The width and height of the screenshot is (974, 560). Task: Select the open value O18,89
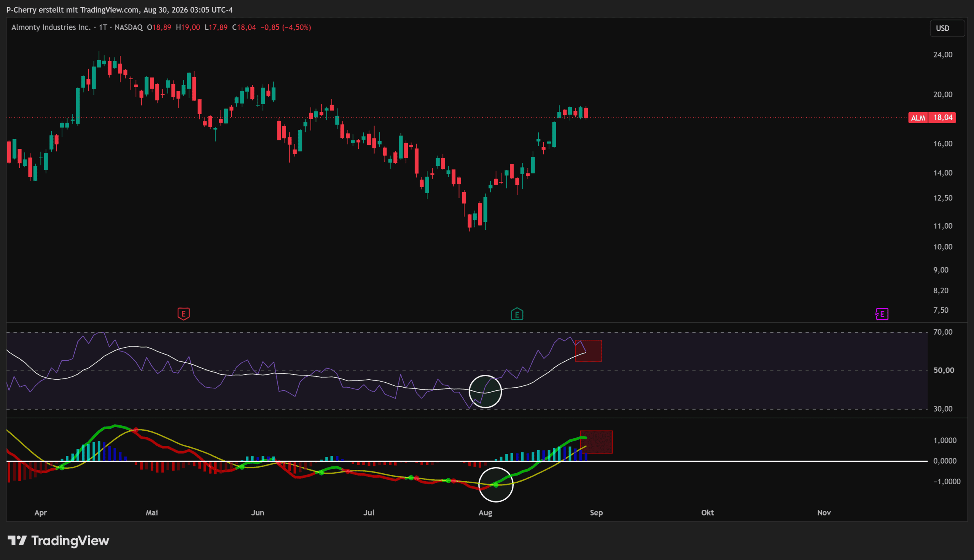click(159, 27)
